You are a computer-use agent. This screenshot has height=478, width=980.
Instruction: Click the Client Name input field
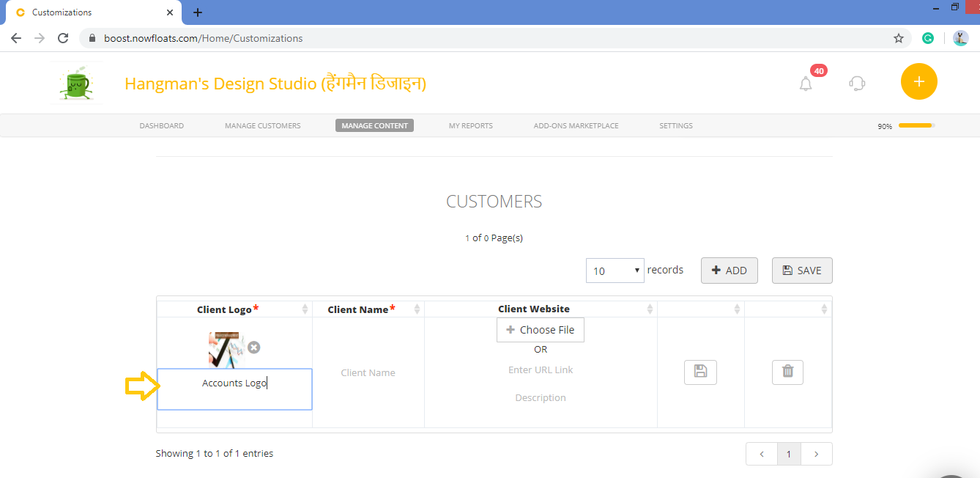click(x=368, y=372)
